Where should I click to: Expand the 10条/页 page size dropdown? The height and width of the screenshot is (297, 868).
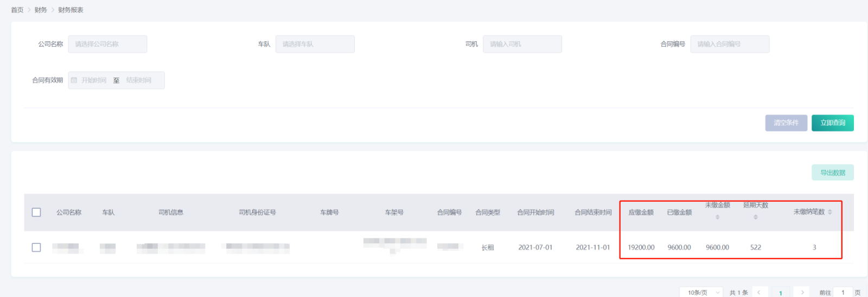pos(701,292)
